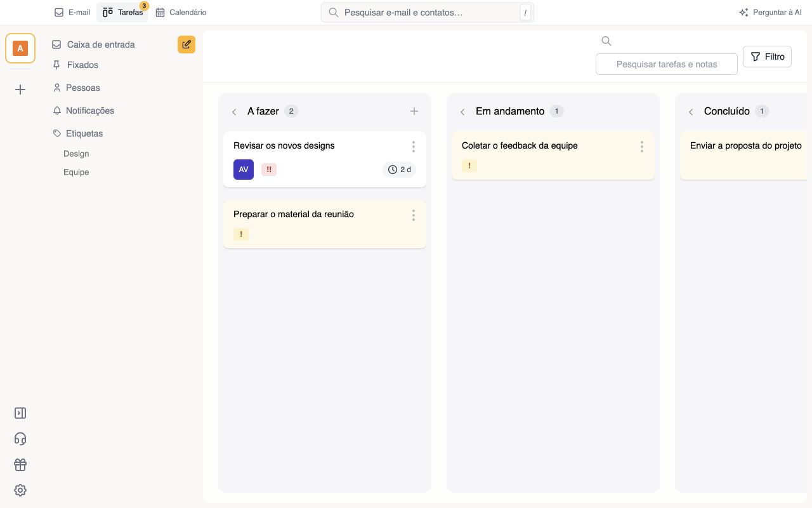Open the gift icon in the sidebar
This screenshot has height=508, width=812.
pyautogui.click(x=20, y=465)
